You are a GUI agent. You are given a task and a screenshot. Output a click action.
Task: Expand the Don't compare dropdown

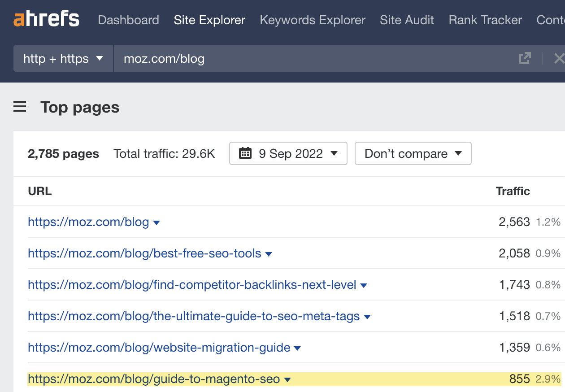(413, 154)
